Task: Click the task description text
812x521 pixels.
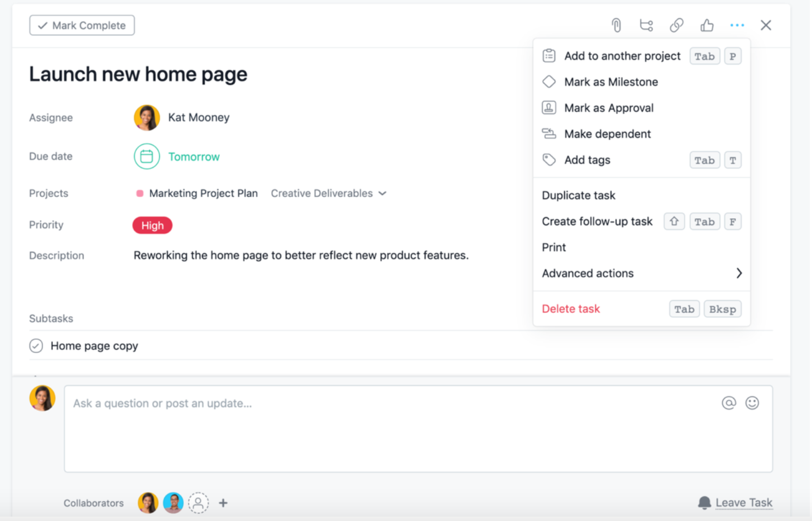Action: coord(301,256)
